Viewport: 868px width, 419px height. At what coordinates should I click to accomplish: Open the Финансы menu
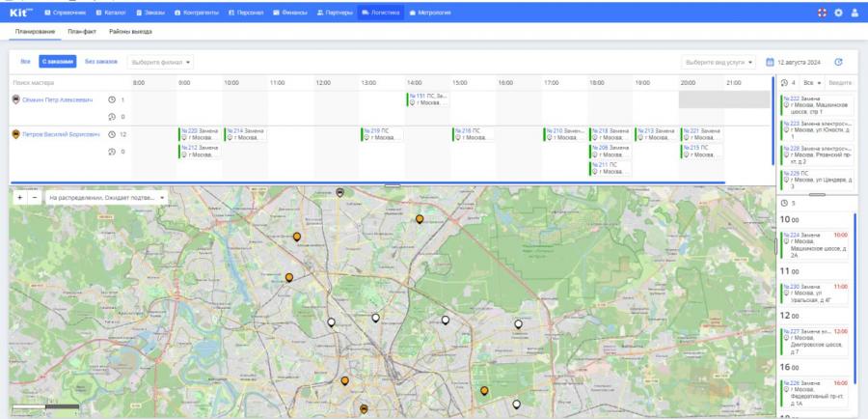pos(290,13)
